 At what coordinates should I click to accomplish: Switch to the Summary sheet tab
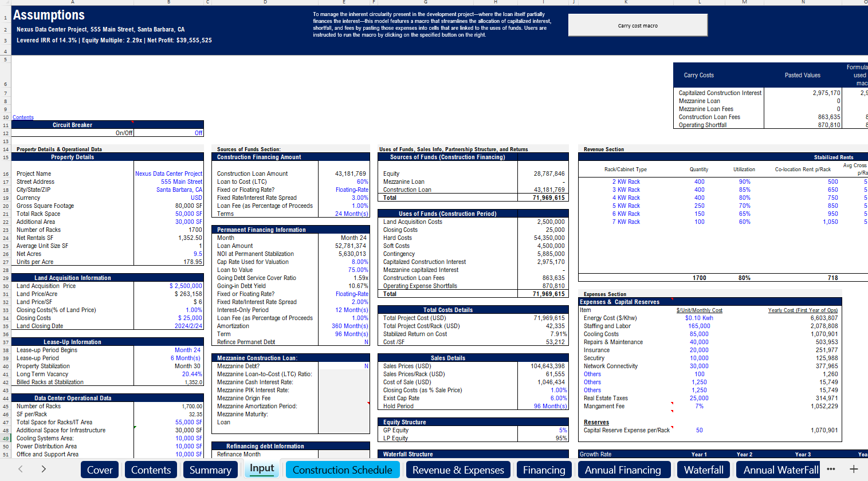click(x=210, y=470)
